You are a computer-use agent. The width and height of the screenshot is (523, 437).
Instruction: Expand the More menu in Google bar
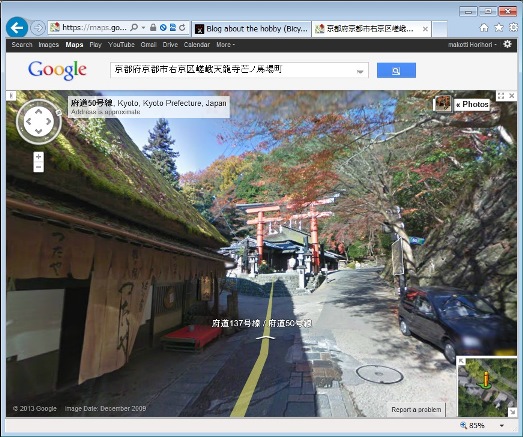225,44
